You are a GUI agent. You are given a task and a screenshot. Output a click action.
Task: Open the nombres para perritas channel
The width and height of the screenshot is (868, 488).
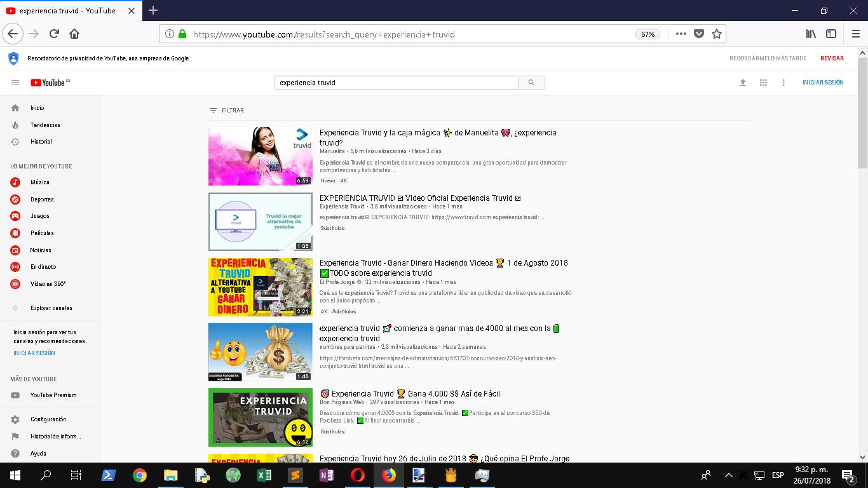tap(348, 348)
